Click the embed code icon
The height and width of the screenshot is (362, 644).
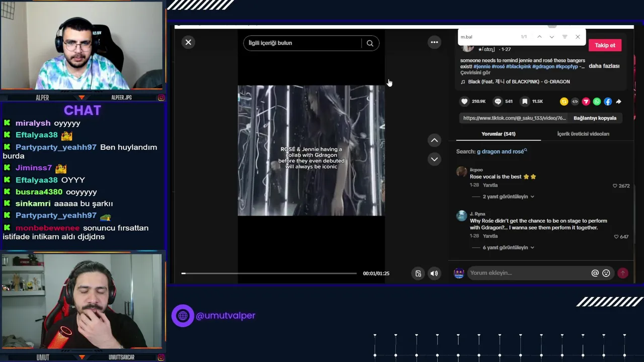click(575, 102)
